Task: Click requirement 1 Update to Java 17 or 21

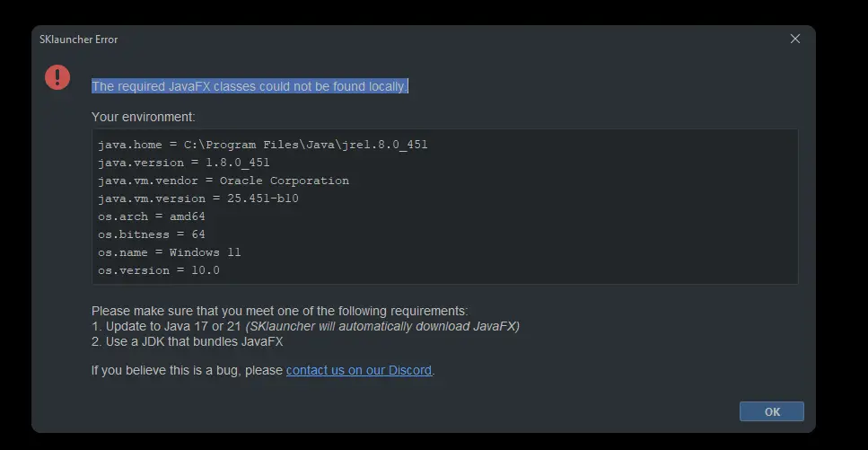Action: pos(305,326)
